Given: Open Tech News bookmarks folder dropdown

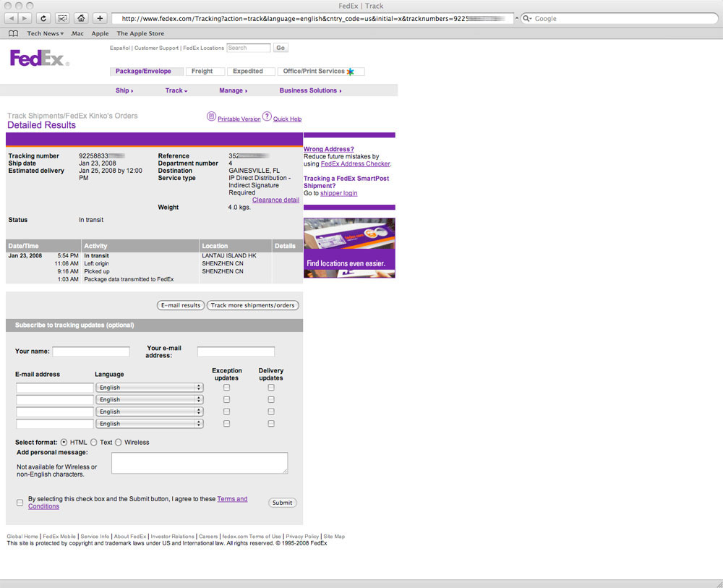Looking at the screenshot, I should [45, 34].
